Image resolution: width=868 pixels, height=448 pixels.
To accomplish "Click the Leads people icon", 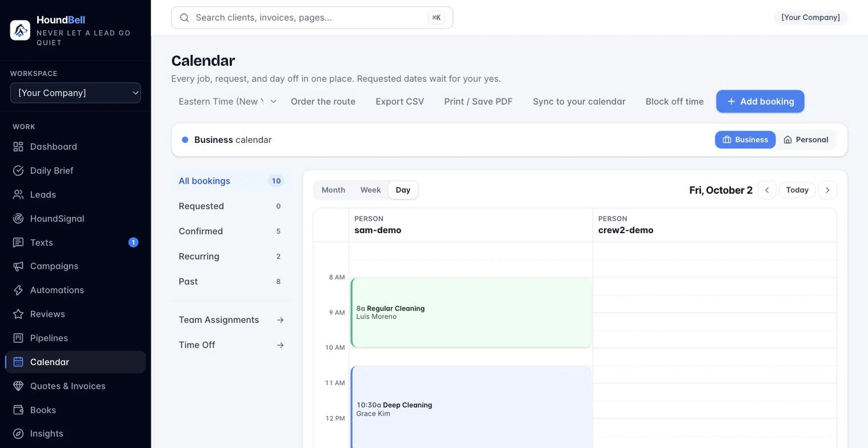I will point(18,194).
